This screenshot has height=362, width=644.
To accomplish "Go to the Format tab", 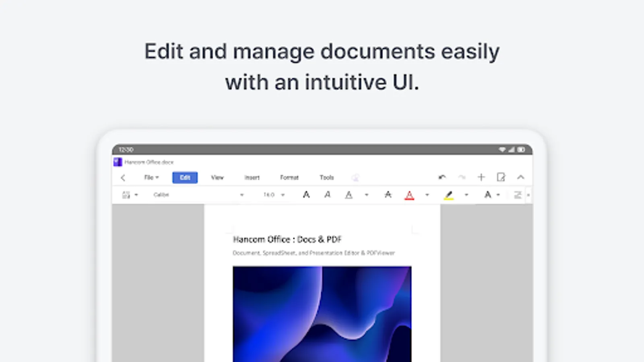I will pos(289,177).
